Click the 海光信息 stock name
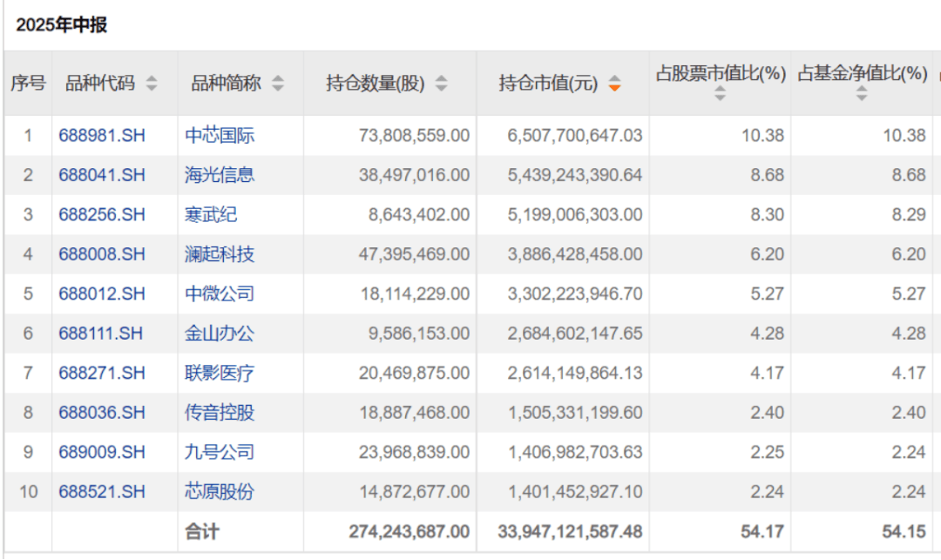The width and height of the screenshot is (941, 560). tap(220, 175)
